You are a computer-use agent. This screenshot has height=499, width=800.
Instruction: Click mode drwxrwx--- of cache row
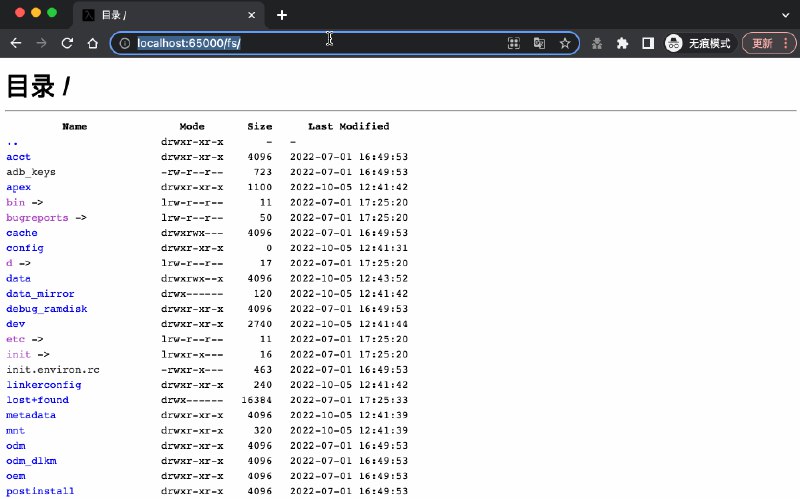(192, 233)
